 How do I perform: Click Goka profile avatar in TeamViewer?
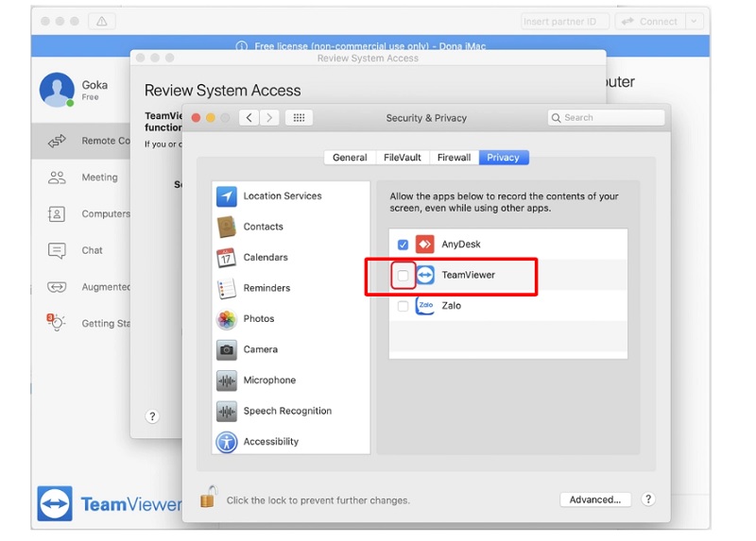click(x=57, y=90)
